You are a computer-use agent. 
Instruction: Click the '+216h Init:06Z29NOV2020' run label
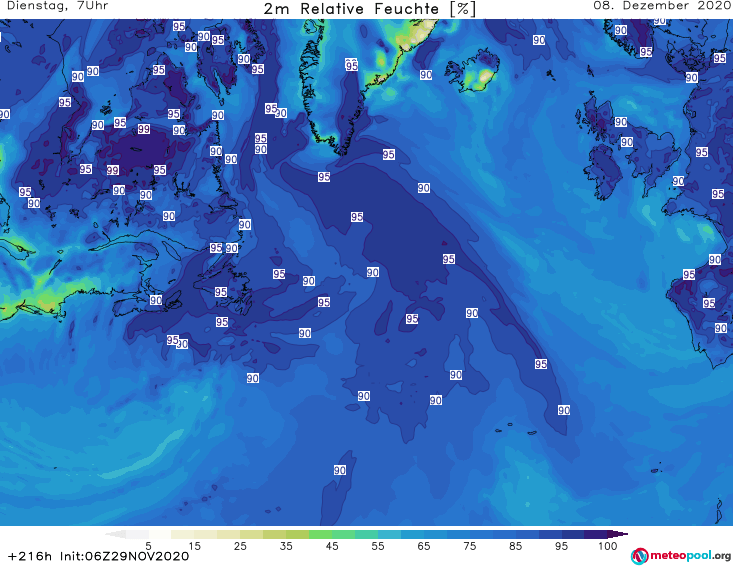point(99,556)
